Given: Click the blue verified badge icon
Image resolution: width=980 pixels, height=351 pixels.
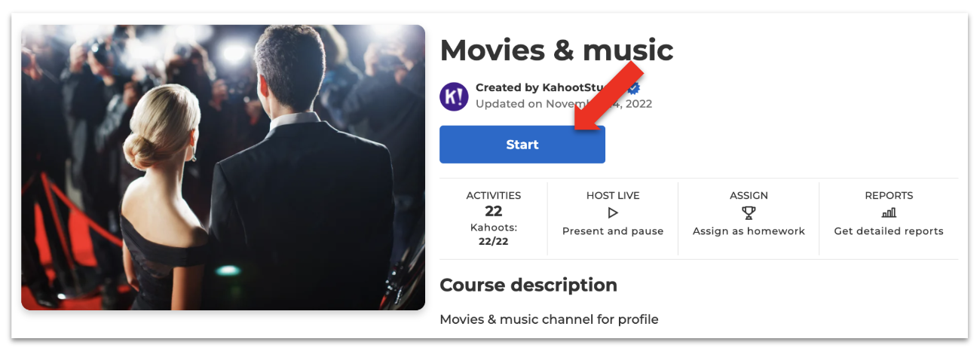Looking at the screenshot, I should [x=634, y=88].
